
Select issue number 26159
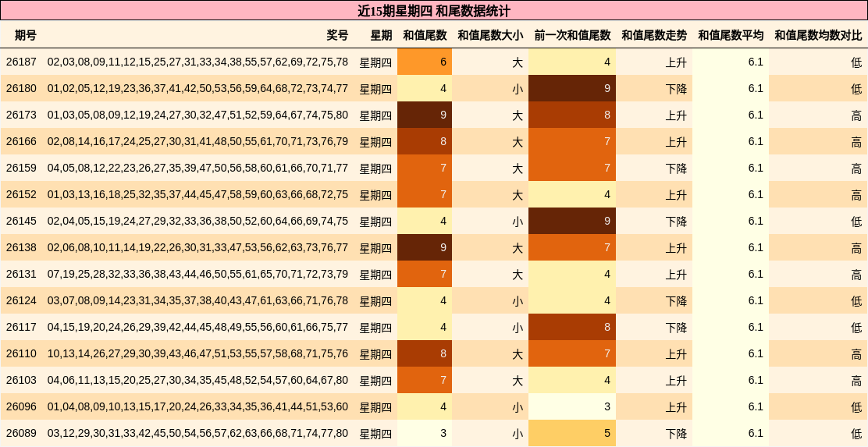click(21, 169)
